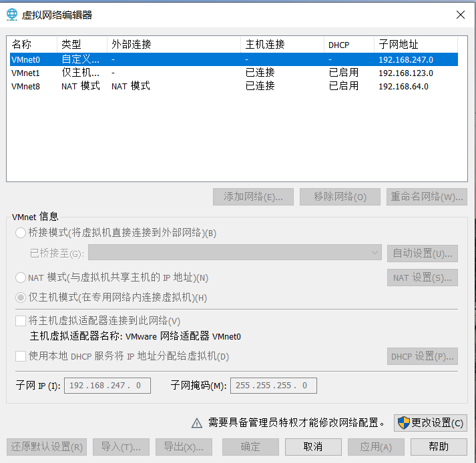Viewport: 476px width, 463px height.
Task: Click 已连接 host cell in VMnet1 row
Action: click(x=260, y=73)
